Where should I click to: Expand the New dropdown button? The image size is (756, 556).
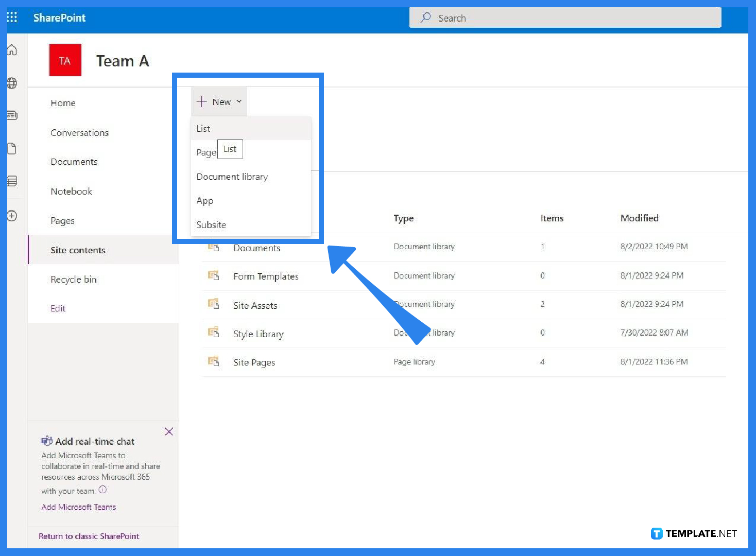[219, 102]
